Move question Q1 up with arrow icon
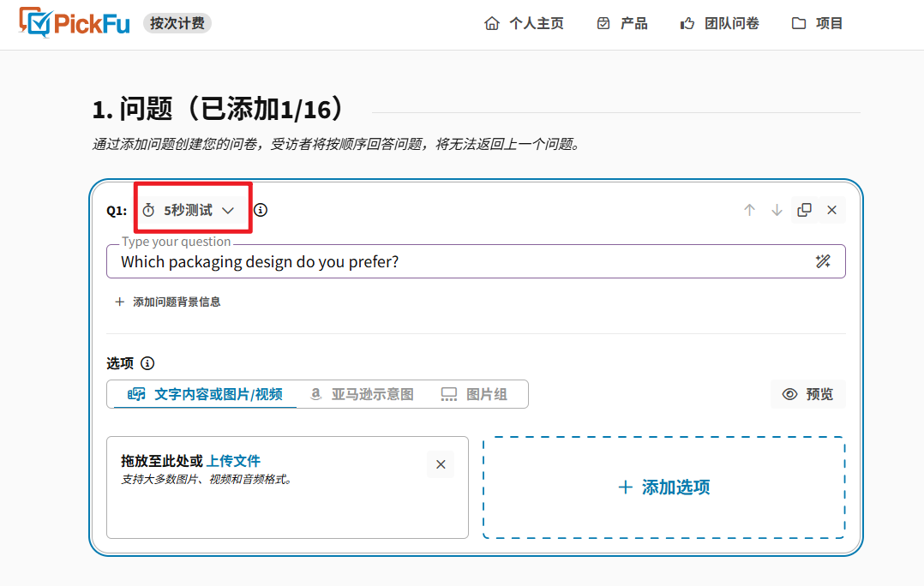Image resolution: width=924 pixels, height=586 pixels. pyautogui.click(x=749, y=209)
